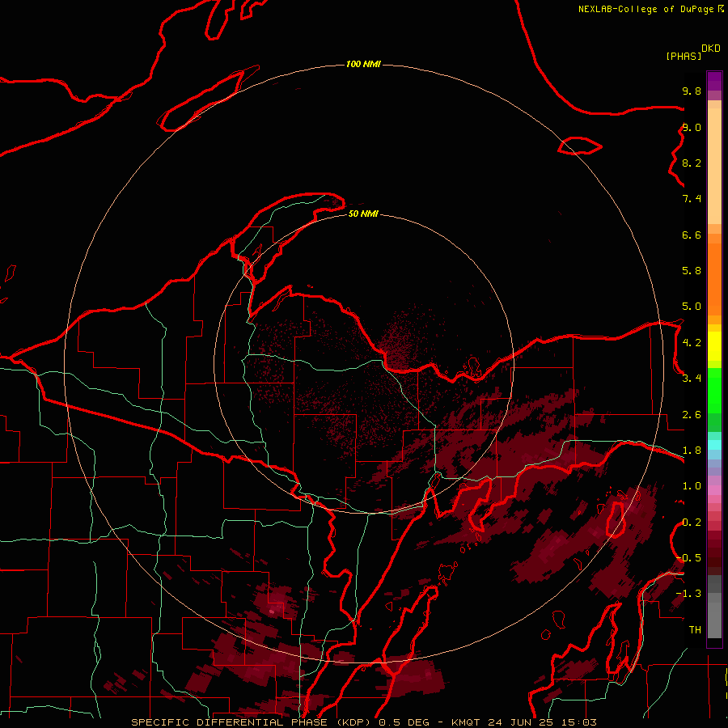Image resolution: width=728 pixels, height=728 pixels.
Task: Pick the bright green segment of color bar
Action: coord(714,391)
